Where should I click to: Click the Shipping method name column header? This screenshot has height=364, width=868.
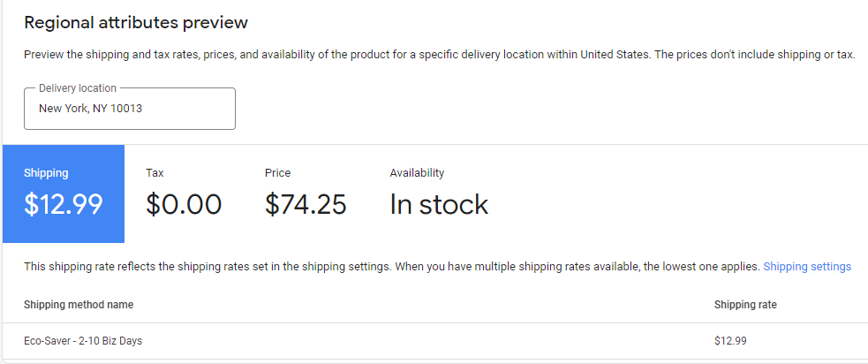79,305
